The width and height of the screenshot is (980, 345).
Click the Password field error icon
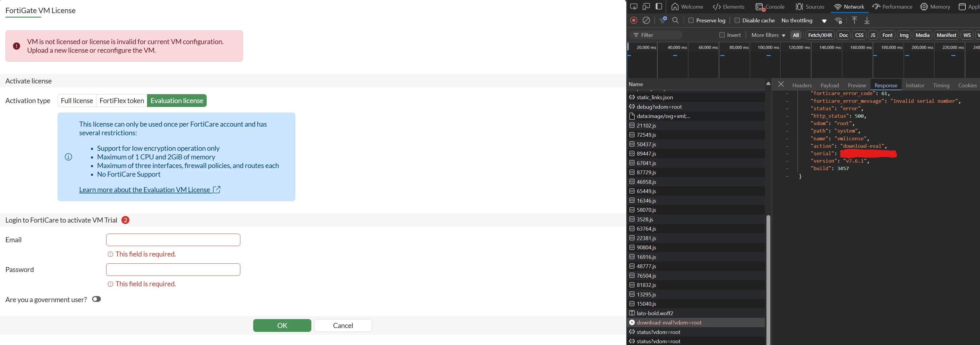point(110,284)
